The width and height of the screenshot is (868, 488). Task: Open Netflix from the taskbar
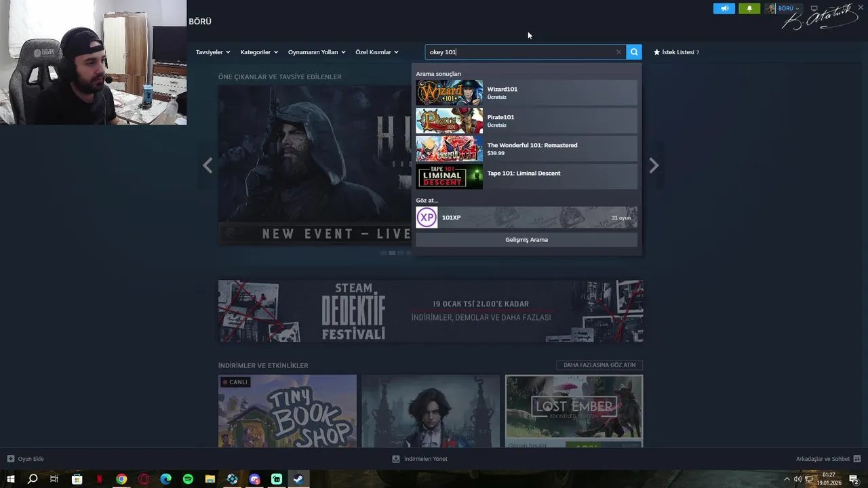pyautogui.click(x=99, y=479)
